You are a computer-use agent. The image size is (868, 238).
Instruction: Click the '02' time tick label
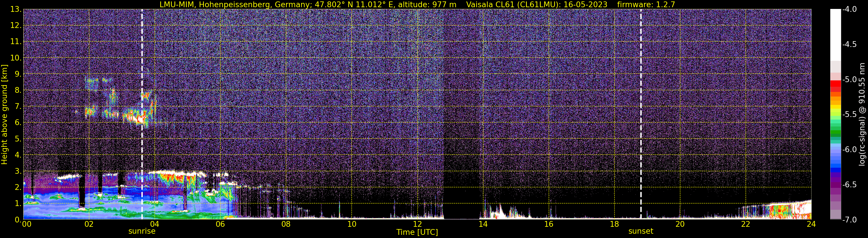[x=89, y=224]
